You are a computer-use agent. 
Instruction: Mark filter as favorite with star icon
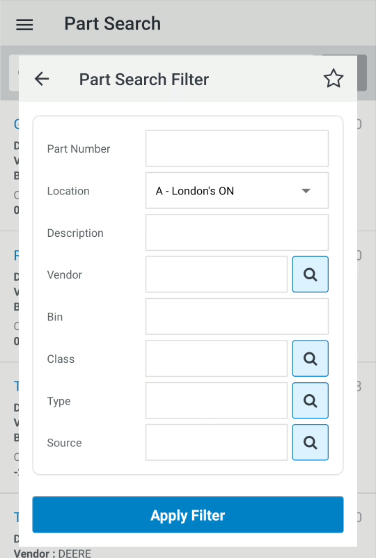tap(333, 79)
